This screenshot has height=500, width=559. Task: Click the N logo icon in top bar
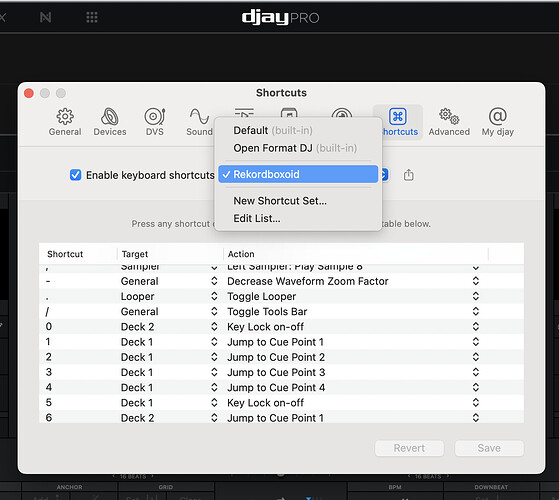pyautogui.click(x=46, y=17)
